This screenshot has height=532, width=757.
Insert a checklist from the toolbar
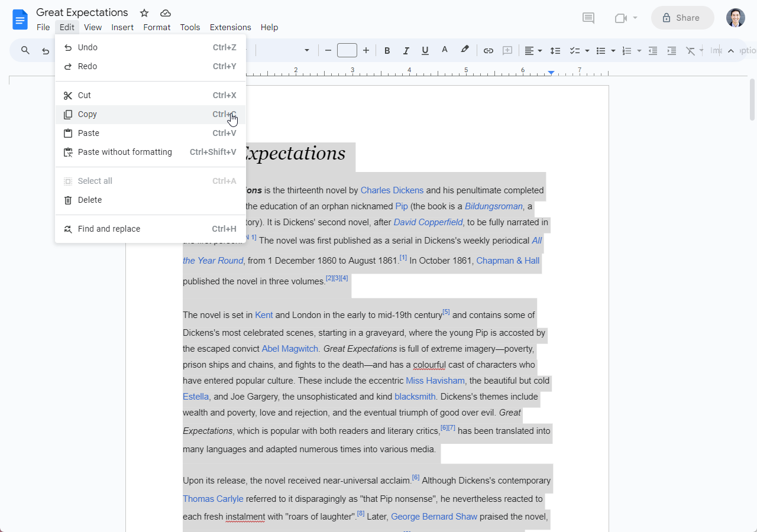(574, 51)
